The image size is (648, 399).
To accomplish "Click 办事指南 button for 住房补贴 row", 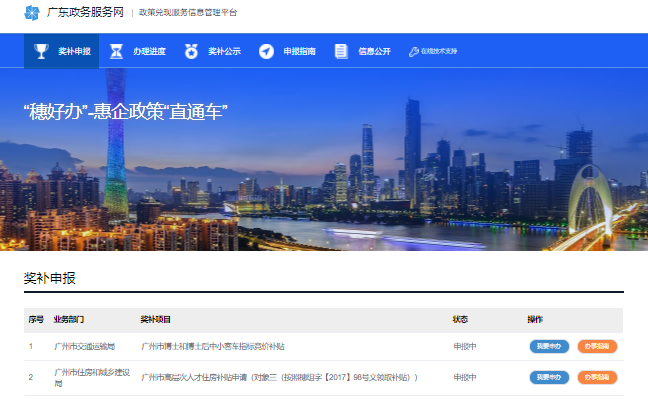I will [597, 377].
